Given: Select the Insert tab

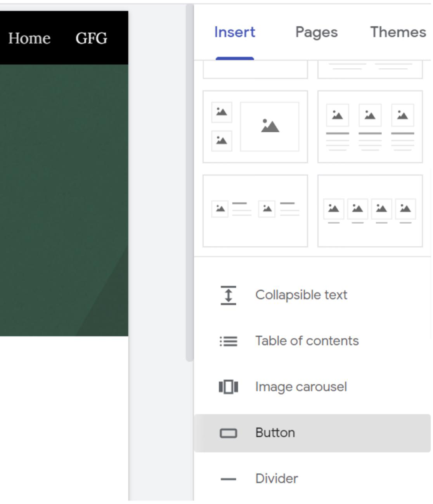Looking at the screenshot, I should point(235,32).
